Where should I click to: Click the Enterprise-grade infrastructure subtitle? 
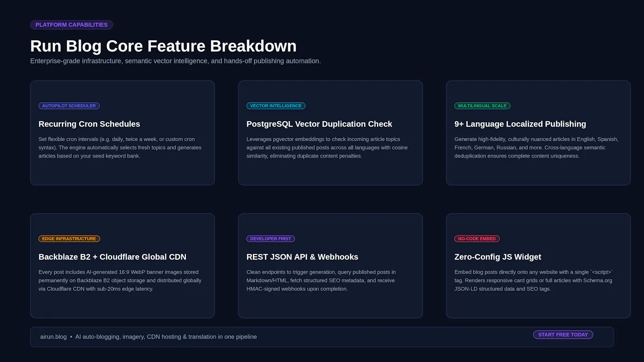click(x=175, y=61)
